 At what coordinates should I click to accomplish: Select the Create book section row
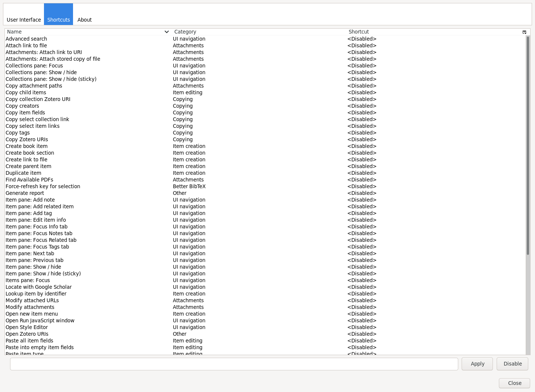coord(265,153)
